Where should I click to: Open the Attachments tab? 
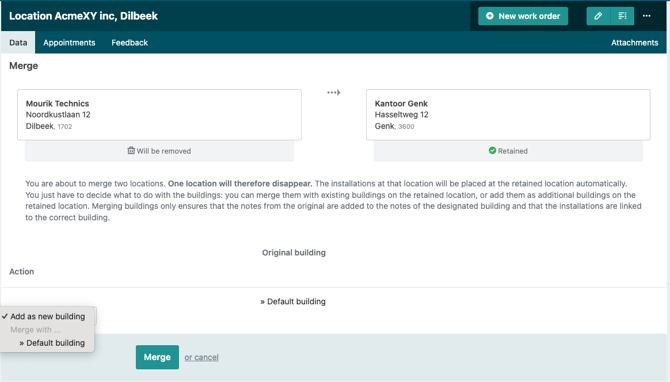pyautogui.click(x=634, y=43)
